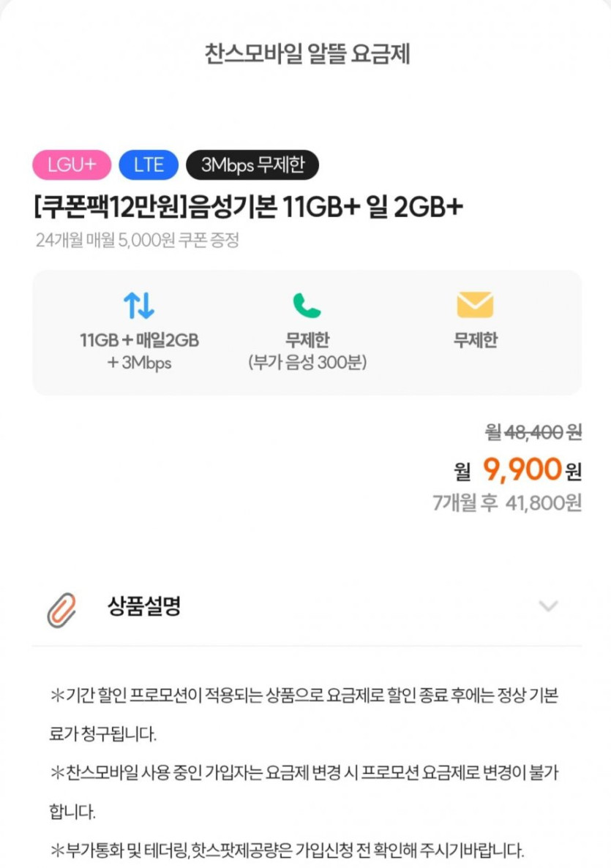
Task: Click the paperclip icon beside 상품설명
Action: pos(61,610)
